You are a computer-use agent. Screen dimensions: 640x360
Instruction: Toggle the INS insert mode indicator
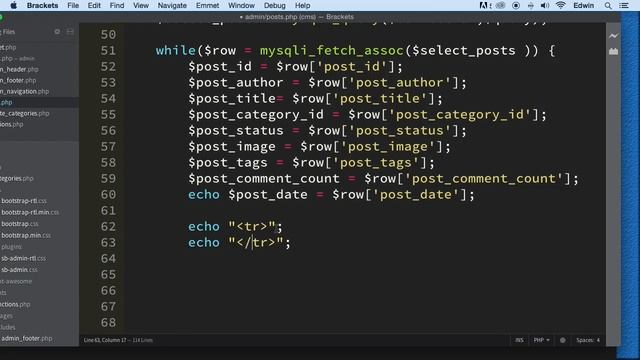519,340
